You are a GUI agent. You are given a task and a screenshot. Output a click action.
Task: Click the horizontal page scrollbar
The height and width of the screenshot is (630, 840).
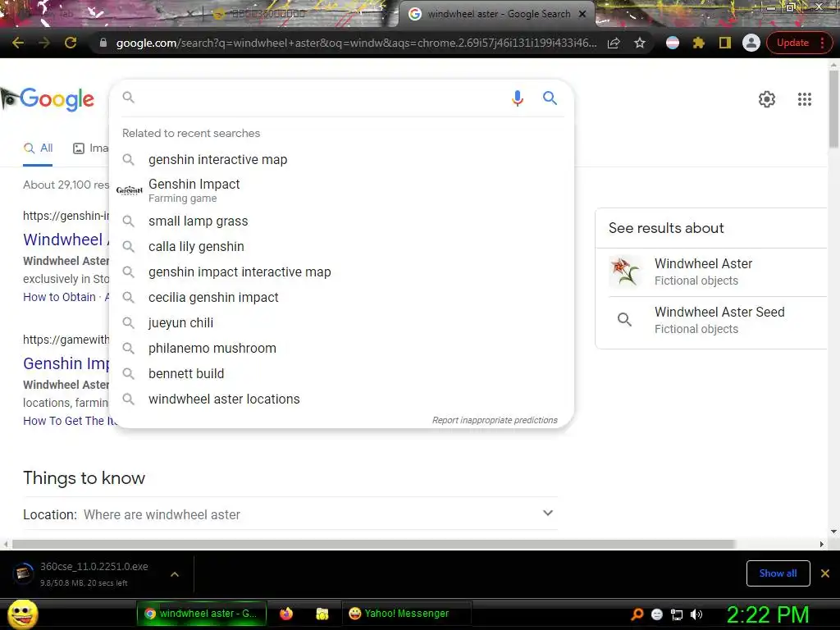pyautogui.click(x=373, y=545)
